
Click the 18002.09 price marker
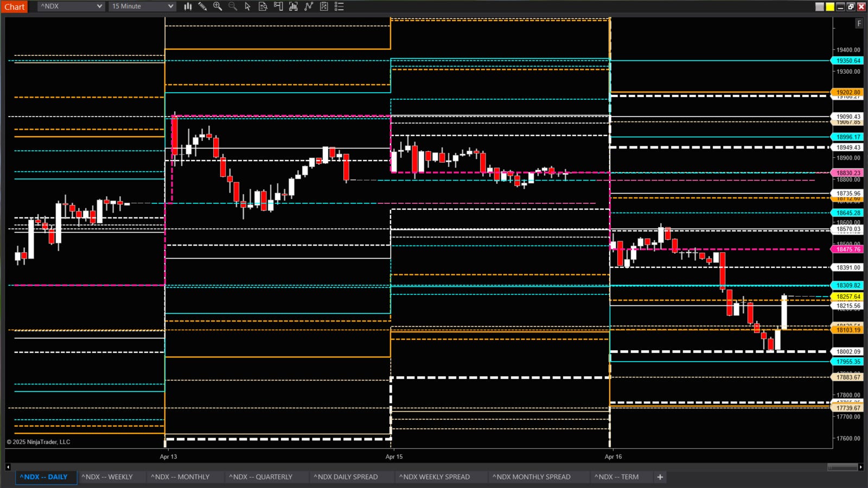pyautogui.click(x=847, y=352)
